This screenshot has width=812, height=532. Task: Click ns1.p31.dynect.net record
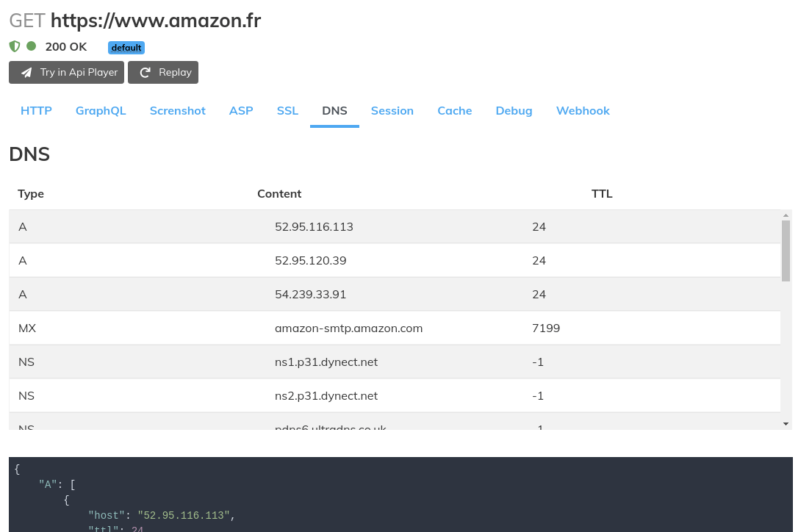(x=326, y=362)
